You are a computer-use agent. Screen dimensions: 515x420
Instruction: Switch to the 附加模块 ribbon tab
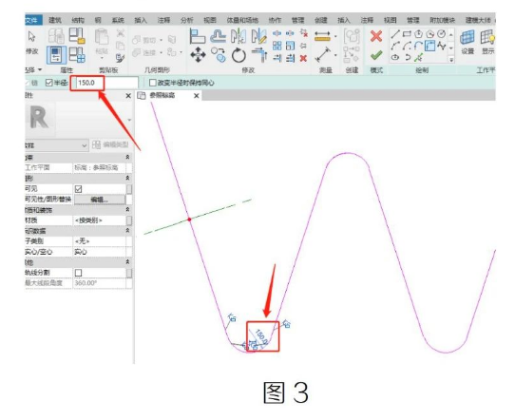tap(443, 20)
